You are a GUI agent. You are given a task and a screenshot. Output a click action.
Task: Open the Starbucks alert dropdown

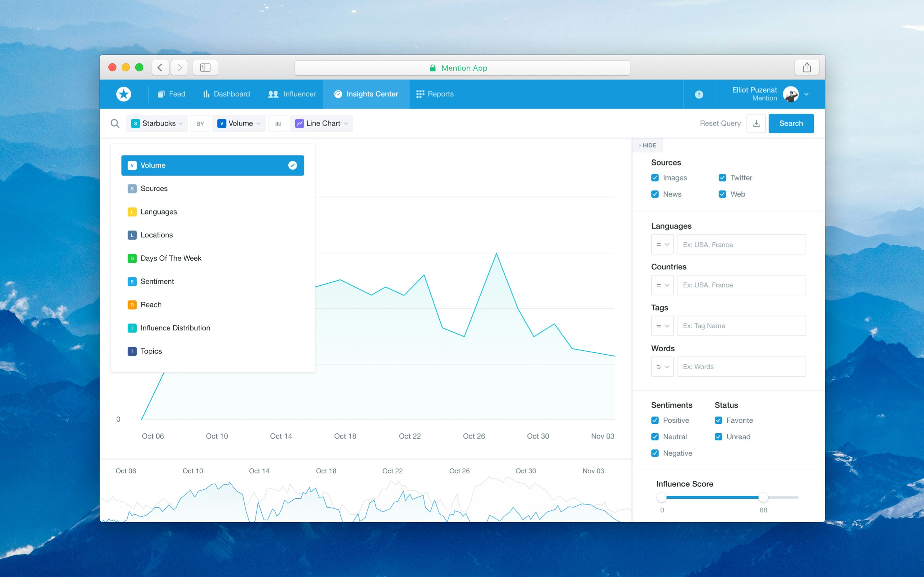click(x=157, y=123)
